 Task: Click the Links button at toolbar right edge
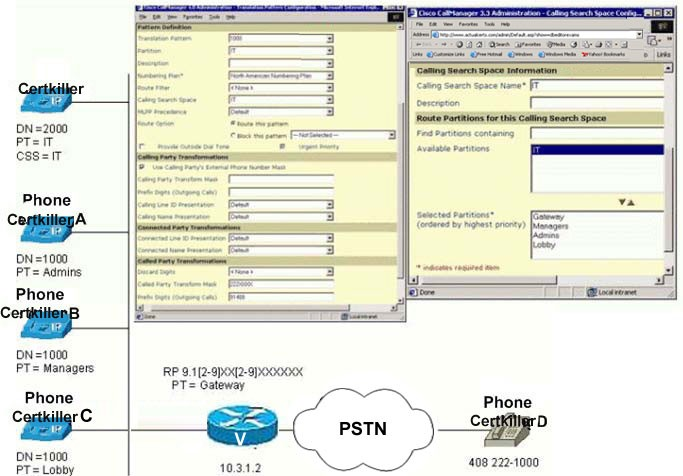663,54
